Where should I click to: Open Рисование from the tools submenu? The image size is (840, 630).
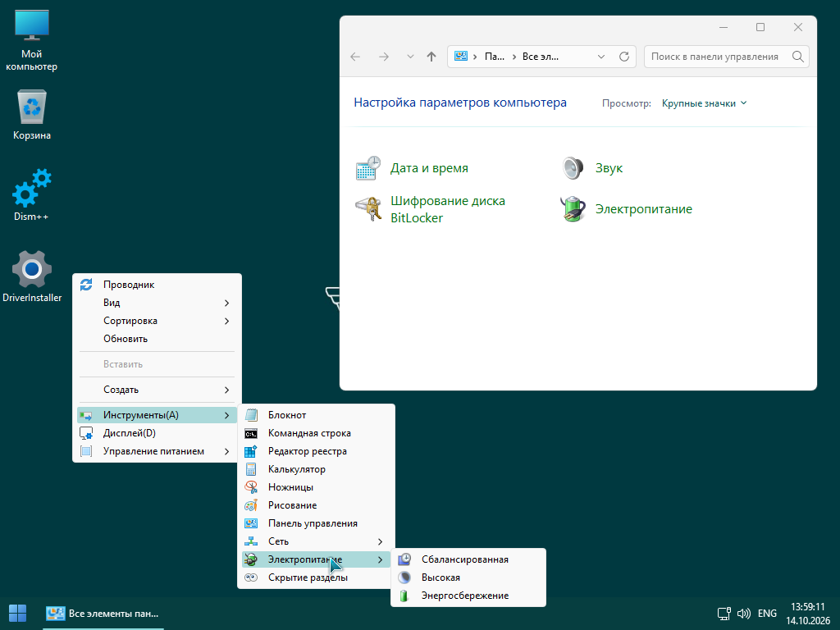click(x=316, y=505)
